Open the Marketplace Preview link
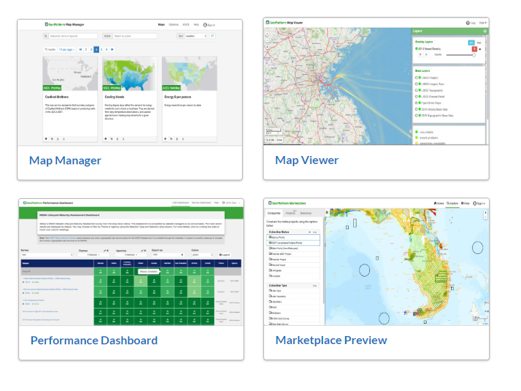Screen dimensions: 521x391 pos(331,340)
